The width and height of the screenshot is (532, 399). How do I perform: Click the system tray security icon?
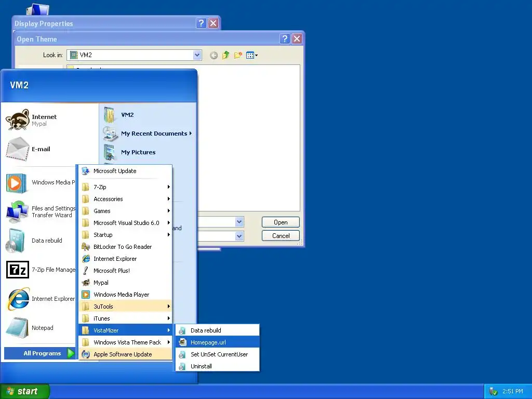pos(494,392)
